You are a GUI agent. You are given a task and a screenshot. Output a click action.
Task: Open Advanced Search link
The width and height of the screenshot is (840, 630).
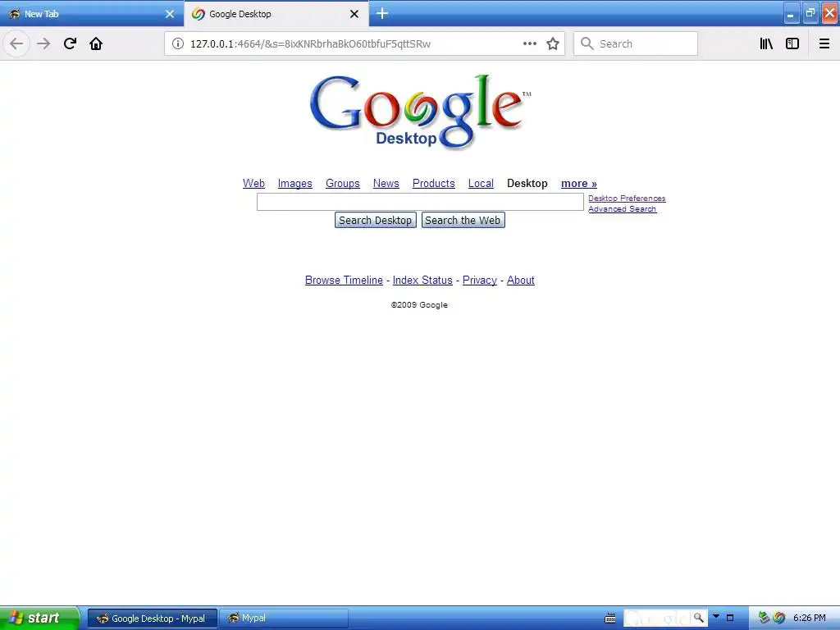click(622, 209)
